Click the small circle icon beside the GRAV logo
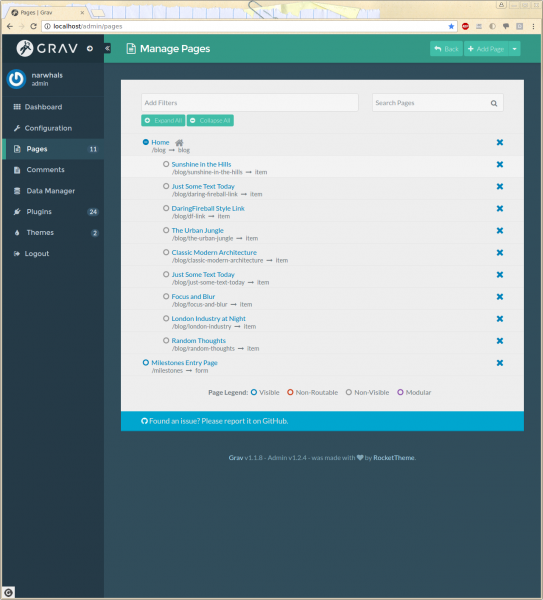 (90, 49)
